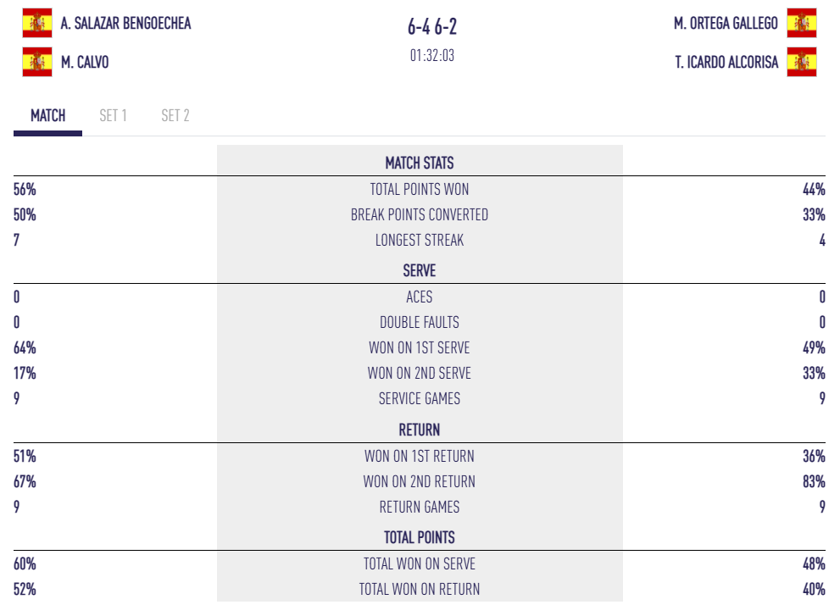Click the Break Points Converted label

420,215
